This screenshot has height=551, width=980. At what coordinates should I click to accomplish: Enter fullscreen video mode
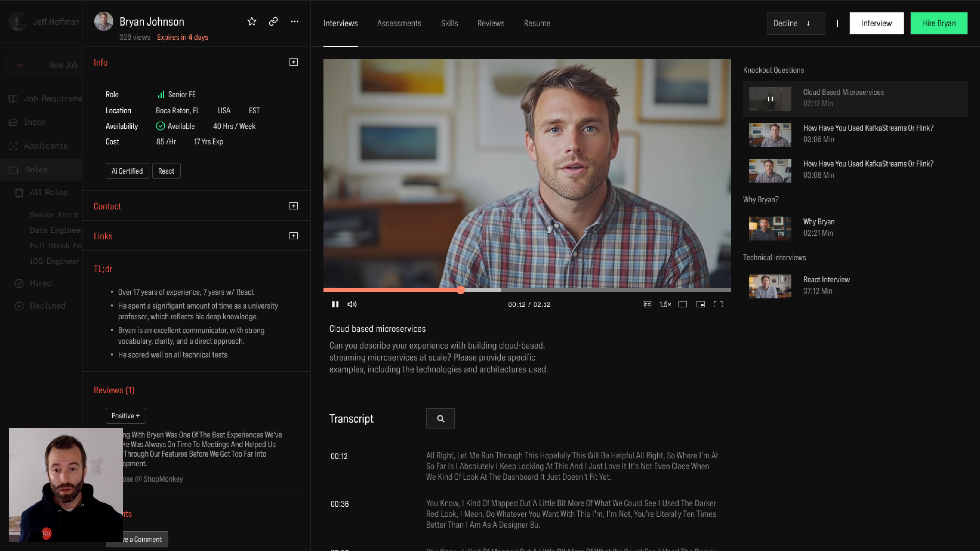(x=718, y=304)
